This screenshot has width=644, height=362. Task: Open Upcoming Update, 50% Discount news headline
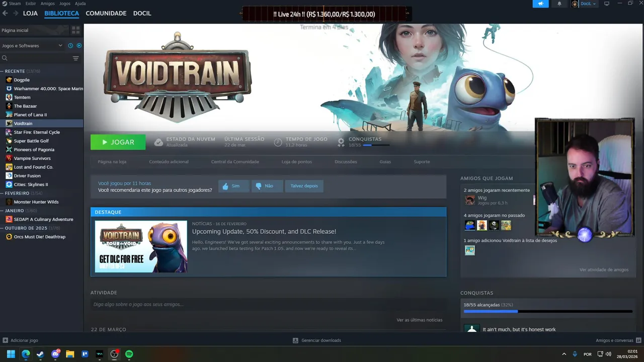(264, 232)
